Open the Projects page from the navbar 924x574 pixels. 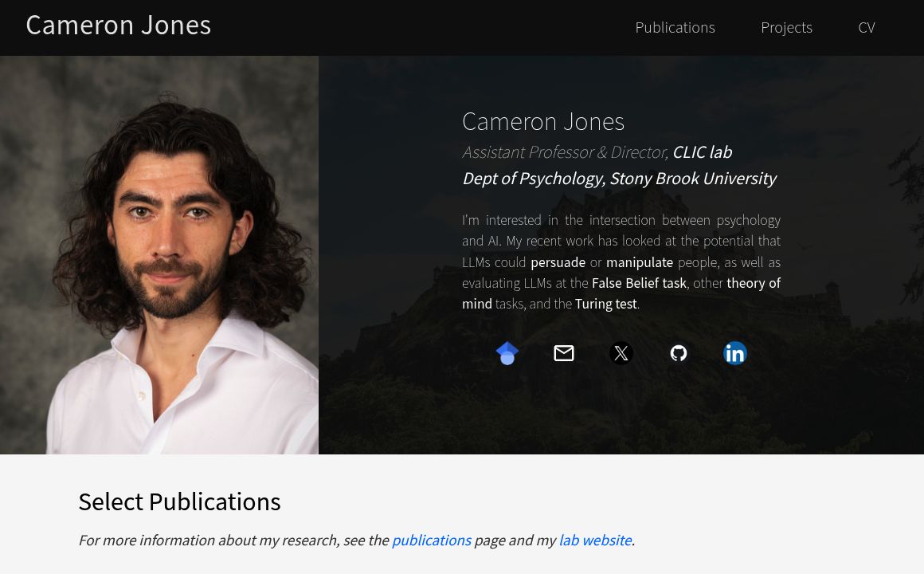click(x=786, y=26)
